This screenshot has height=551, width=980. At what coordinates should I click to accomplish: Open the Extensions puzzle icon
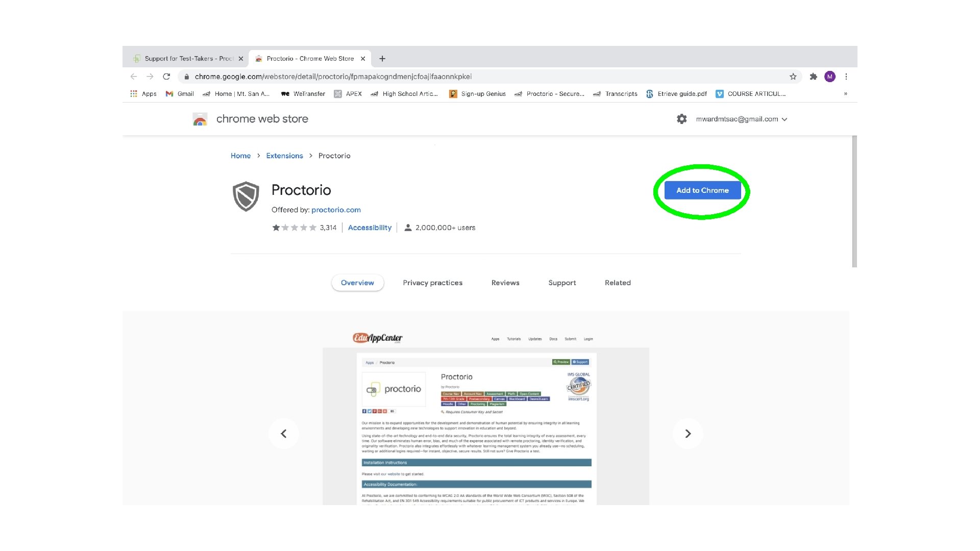pos(813,77)
